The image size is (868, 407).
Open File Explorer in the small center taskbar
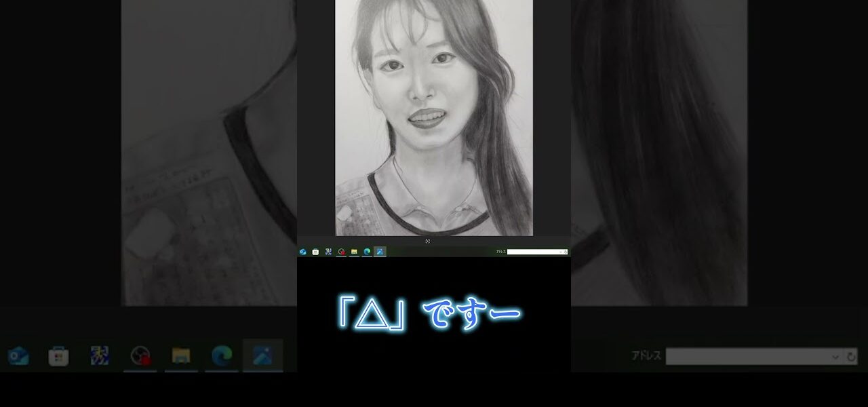tap(354, 252)
